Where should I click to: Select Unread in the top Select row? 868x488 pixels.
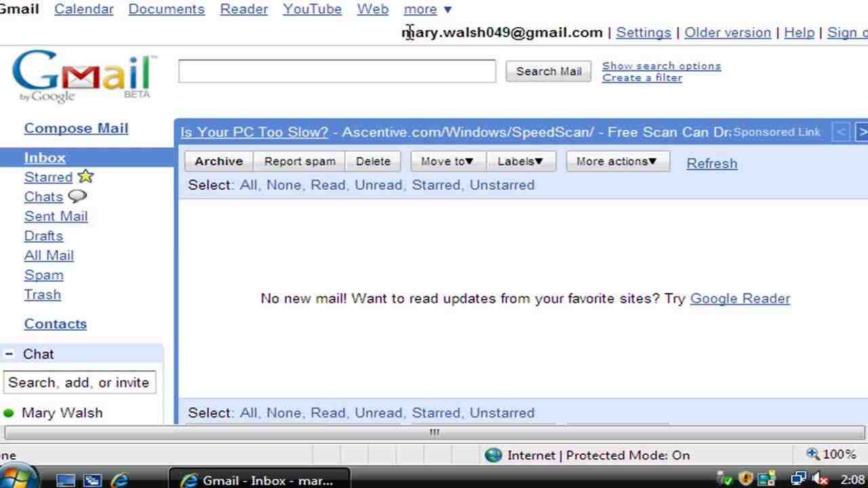pos(378,185)
